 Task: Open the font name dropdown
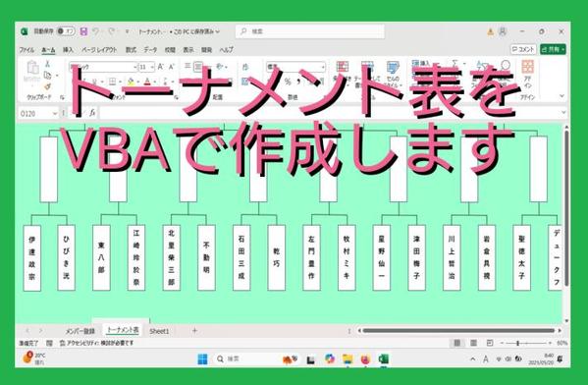click(135, 67)
